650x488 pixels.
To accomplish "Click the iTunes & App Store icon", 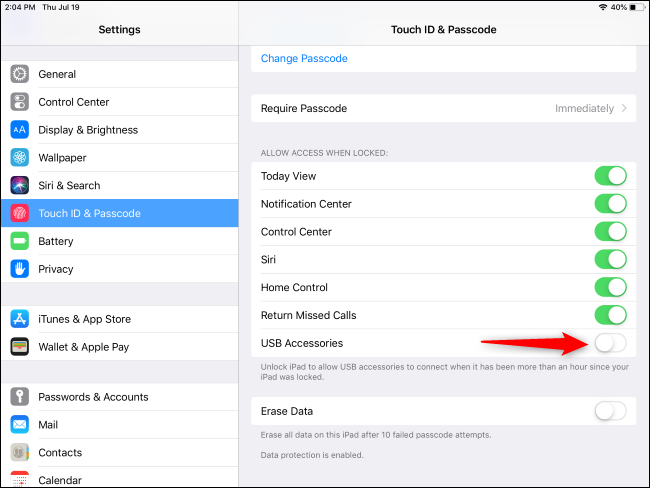I will click(20, 319).
